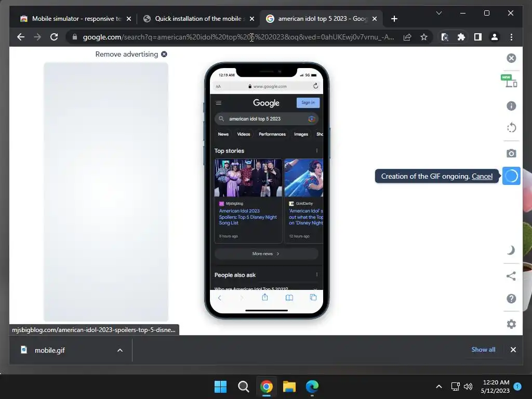Go forward in browser history
532x399 pixels.
pyautogui.click(x=37, y=37)
